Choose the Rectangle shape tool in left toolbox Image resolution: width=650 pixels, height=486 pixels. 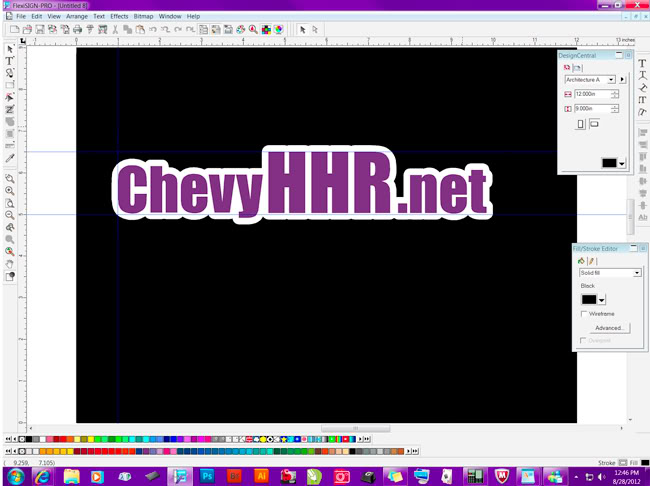click(10, 85)
